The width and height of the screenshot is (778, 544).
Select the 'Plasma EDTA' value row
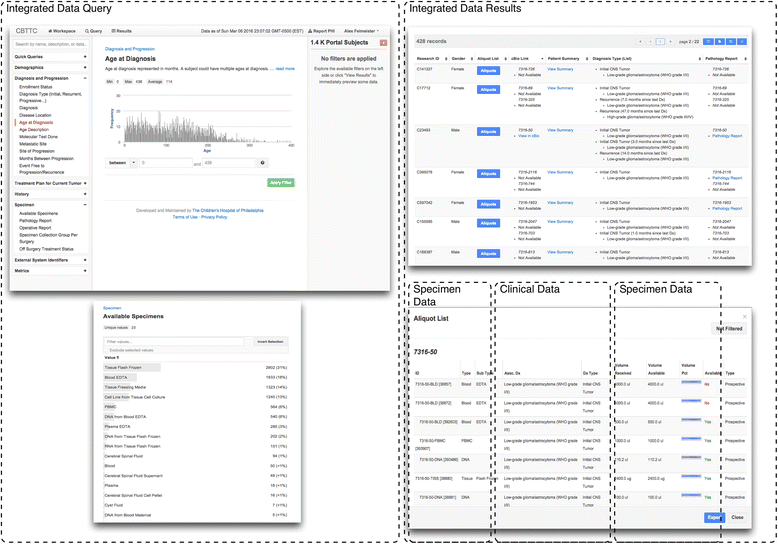click(x=195, y=427)
